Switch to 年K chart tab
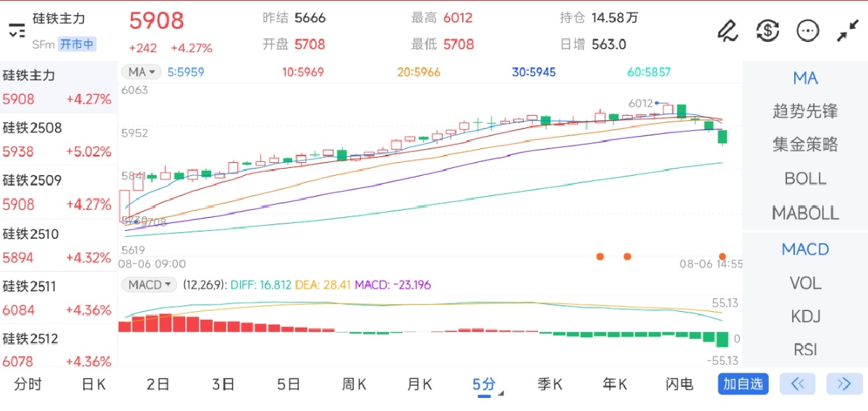Viewport: 868px width, 411px height. click(x=615, y=384)
